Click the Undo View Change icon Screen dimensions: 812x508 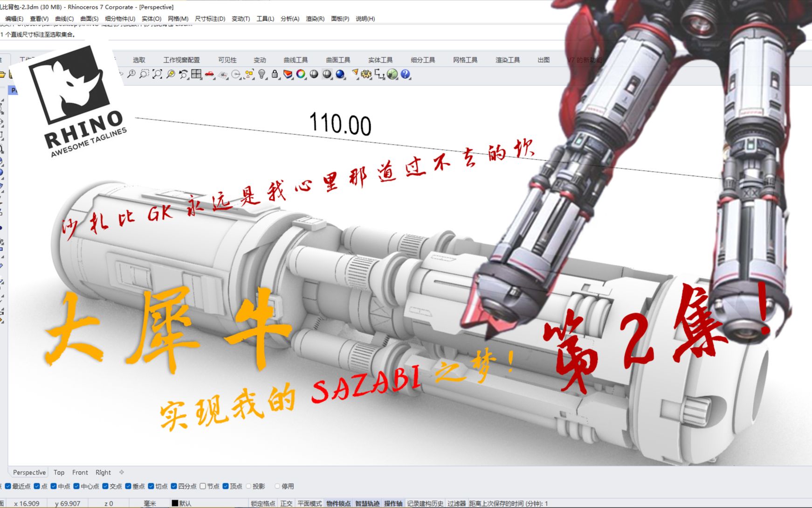click(183, 74)
